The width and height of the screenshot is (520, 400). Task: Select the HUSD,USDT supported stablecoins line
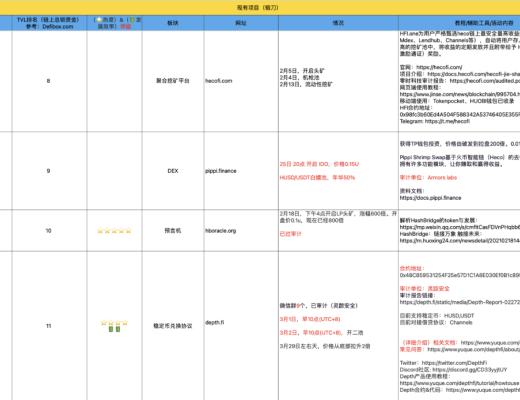(437, 315)
